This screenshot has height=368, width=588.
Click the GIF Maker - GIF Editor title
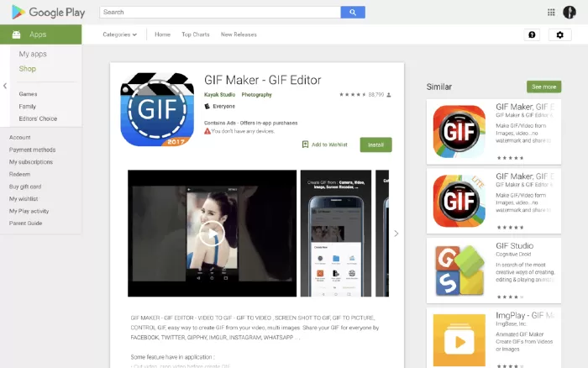pos(262,80)
